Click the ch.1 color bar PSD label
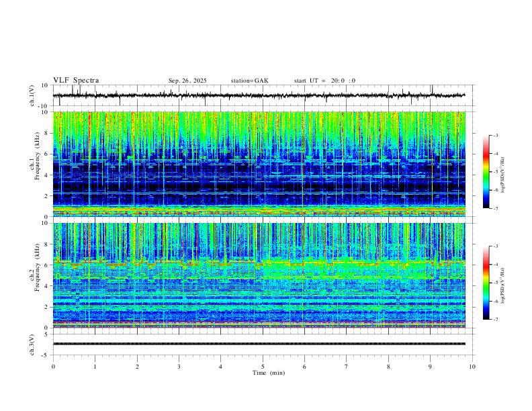 (503, 175)
